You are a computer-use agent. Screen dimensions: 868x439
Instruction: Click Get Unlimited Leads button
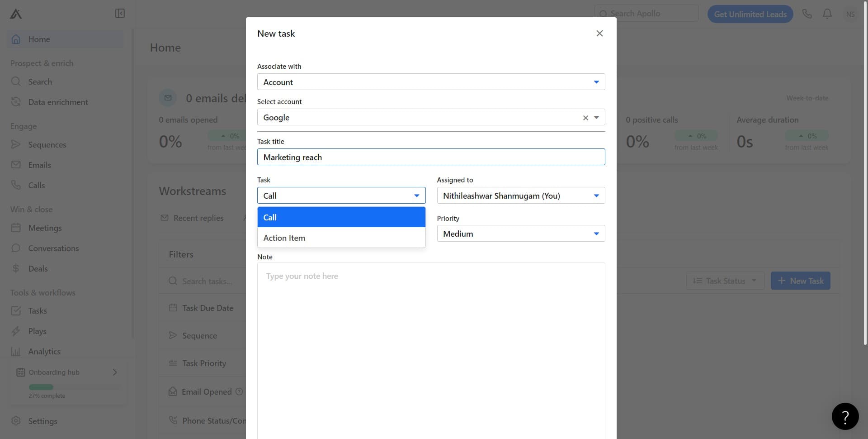pyautogui.click(x=750, y=14)
